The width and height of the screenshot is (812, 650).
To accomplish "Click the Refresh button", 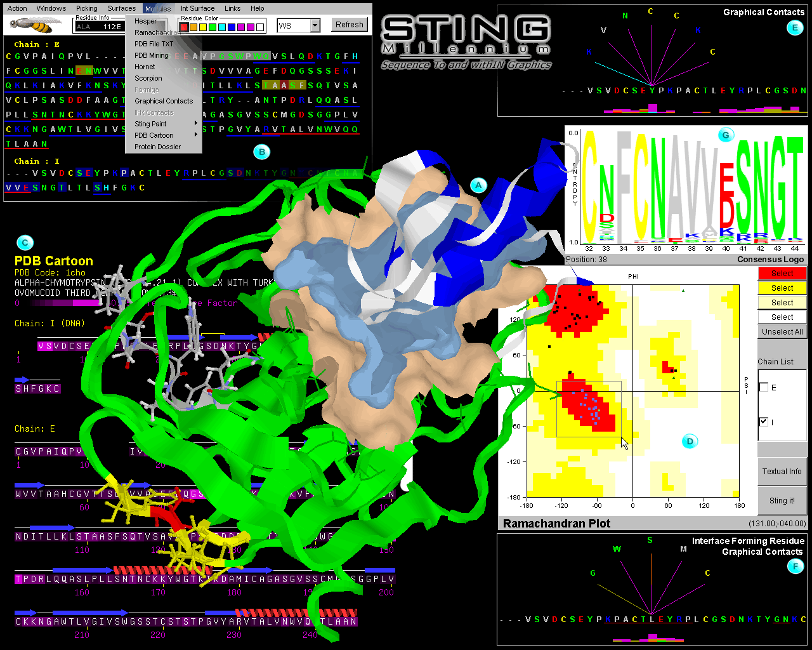I will pyautogui.click(x=350, y=25).
